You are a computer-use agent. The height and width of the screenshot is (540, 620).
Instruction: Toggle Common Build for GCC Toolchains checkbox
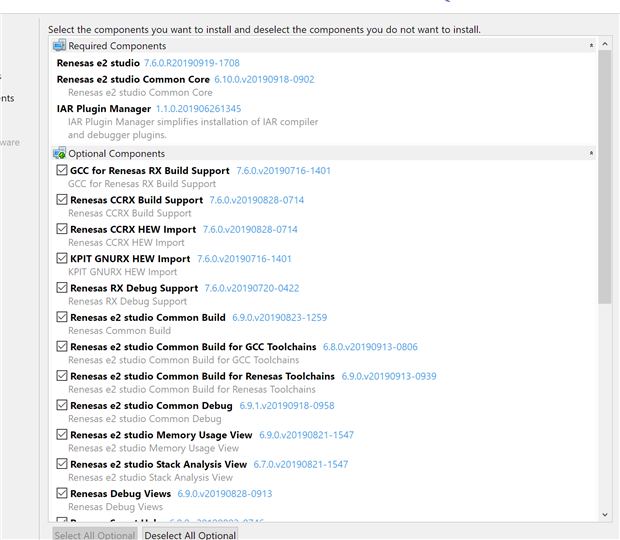62,346
